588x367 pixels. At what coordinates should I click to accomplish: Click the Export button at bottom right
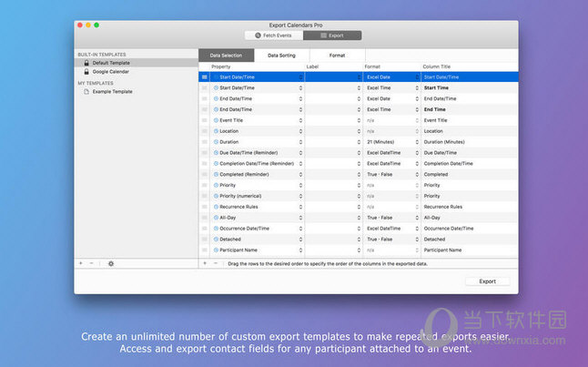(487, 281)
